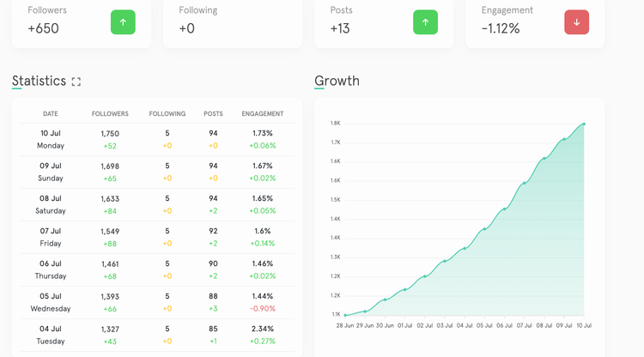
Task: Select the 10 Jul Monday row date
Action: click(x=51, y=139)
